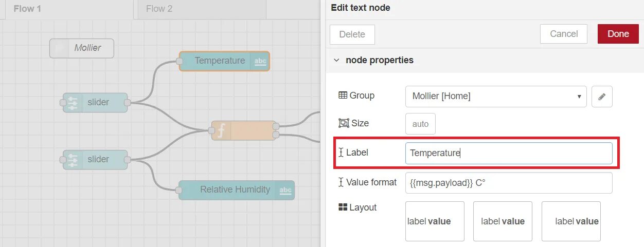
Task: Switch to the Flow 1 tab
Action: tap(27, 9)
